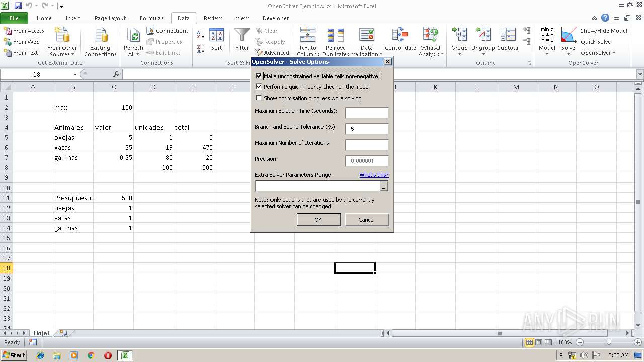Click the Group outline icon

pyautogui.click(x=459, y=35)
